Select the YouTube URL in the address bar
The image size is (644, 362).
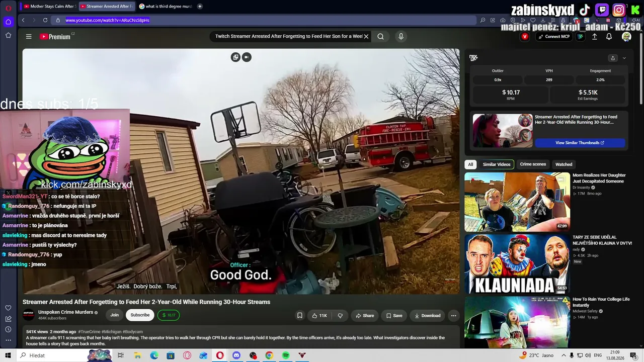(x=108, y=20)
